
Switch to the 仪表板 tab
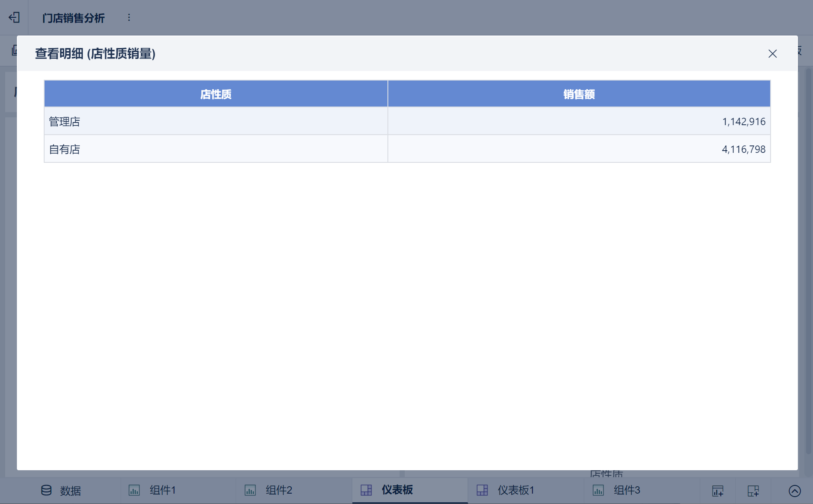tap(410, 491)
